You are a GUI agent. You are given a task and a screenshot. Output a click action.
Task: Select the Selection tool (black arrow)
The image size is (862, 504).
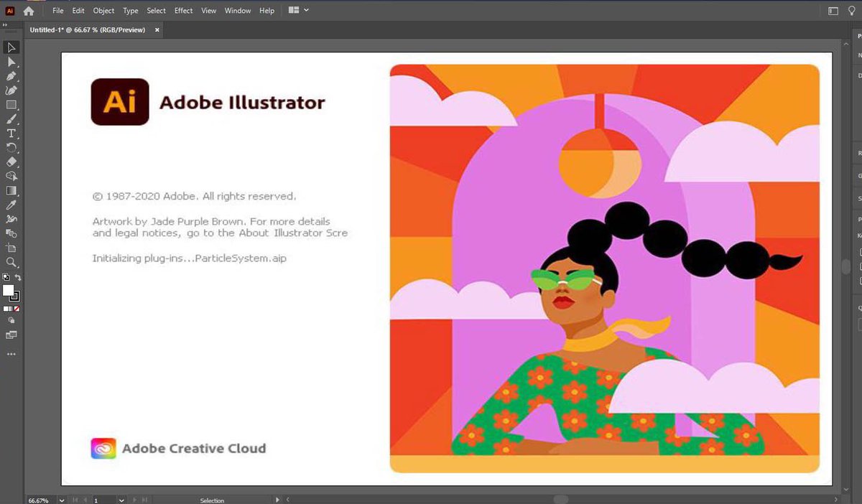point(11,47)
